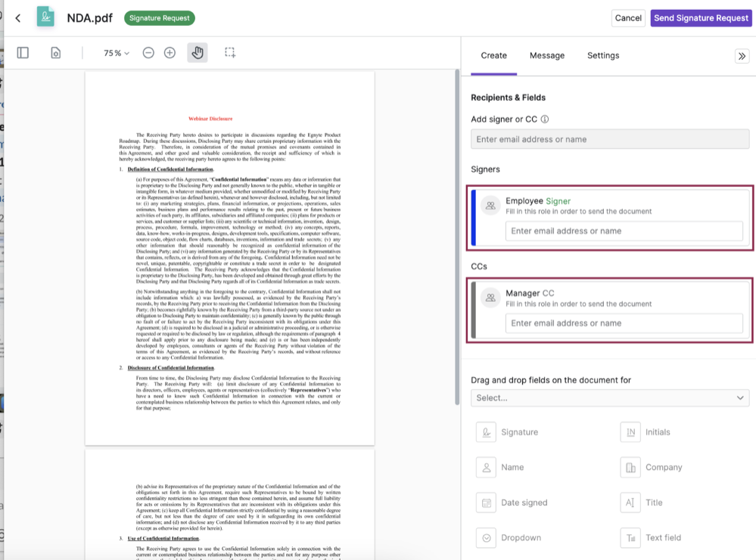756x560 pixels.
Task: Click the 'Disclosure of Confidential Information' heading
Action: pyautogui.click(x=171, y=368)
